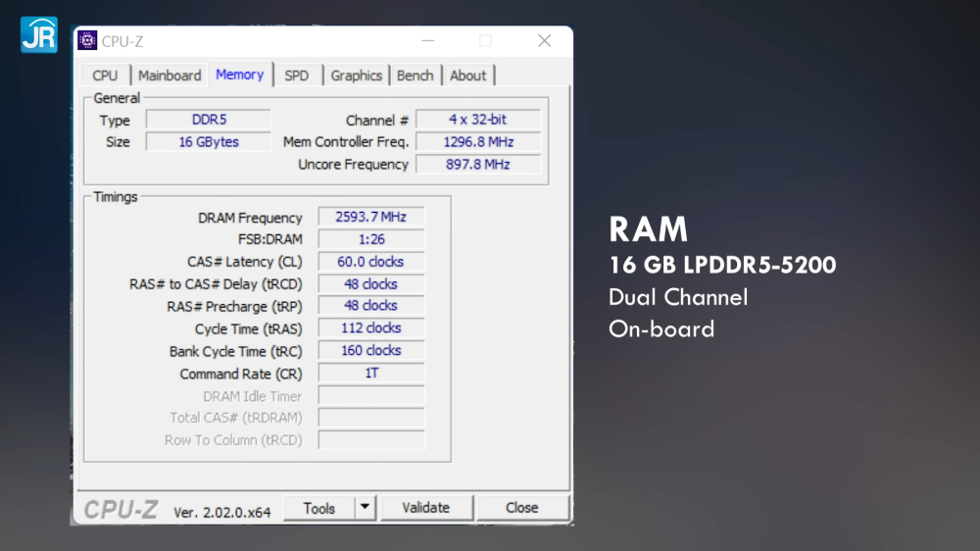Close CPU-Z using title bar X
This screenshot has height=551, width=980.
coord(544,41)
